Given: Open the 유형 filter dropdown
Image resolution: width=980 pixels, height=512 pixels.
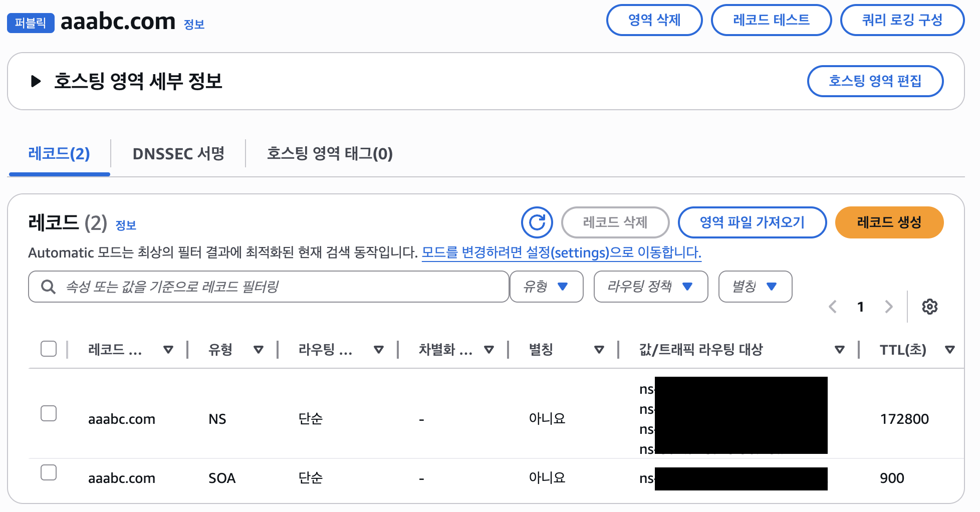Looking at the screenshot, I should [546, 287].
